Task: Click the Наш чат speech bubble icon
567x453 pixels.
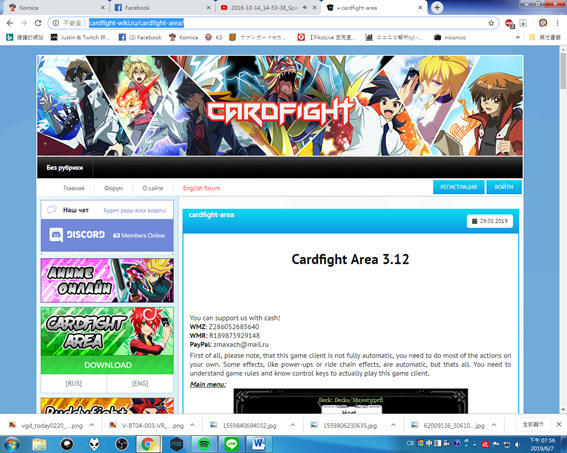Action: point(52,210)
